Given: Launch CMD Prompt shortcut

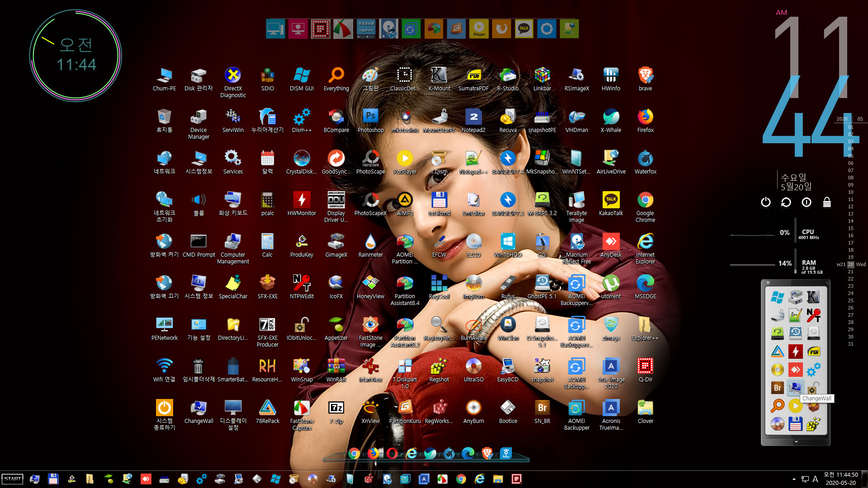Looking at the screenshot, I should click(x=198, y=245).
